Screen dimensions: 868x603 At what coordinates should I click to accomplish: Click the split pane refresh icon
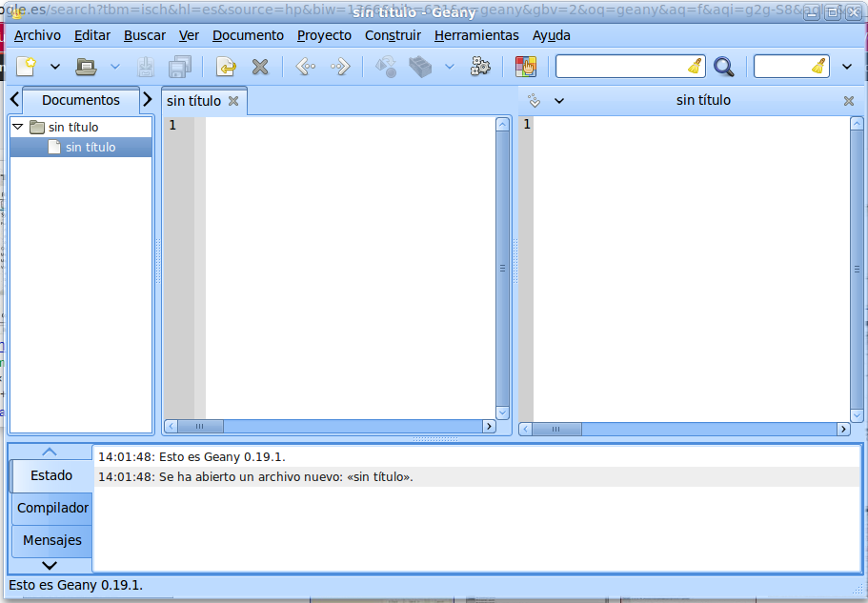click(x=535, y=100)
